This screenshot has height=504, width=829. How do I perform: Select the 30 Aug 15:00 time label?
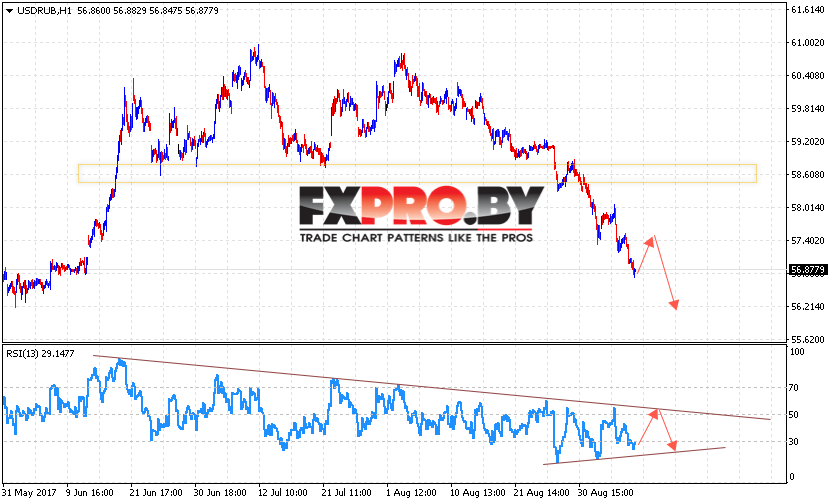605,493
